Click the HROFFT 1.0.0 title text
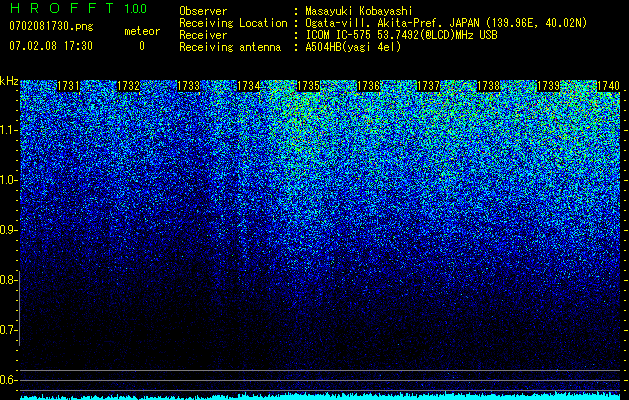This screenshot has height=400, width=629. coord(78,8)
